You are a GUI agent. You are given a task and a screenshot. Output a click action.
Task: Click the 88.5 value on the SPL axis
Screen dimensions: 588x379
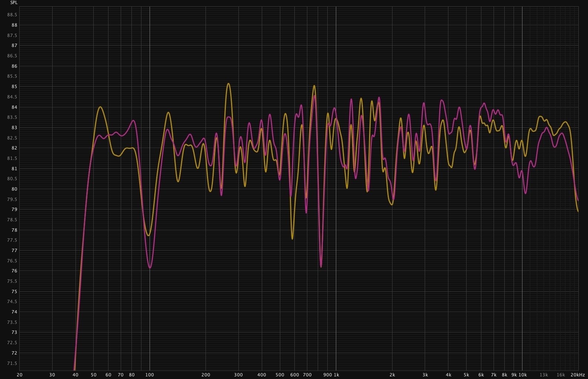pyautogui.click(x=12, y=15)
